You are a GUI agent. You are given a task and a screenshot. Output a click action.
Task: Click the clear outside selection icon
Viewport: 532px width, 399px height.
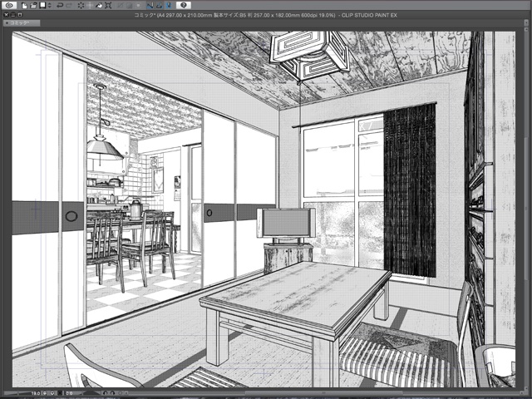click(90, 6)
